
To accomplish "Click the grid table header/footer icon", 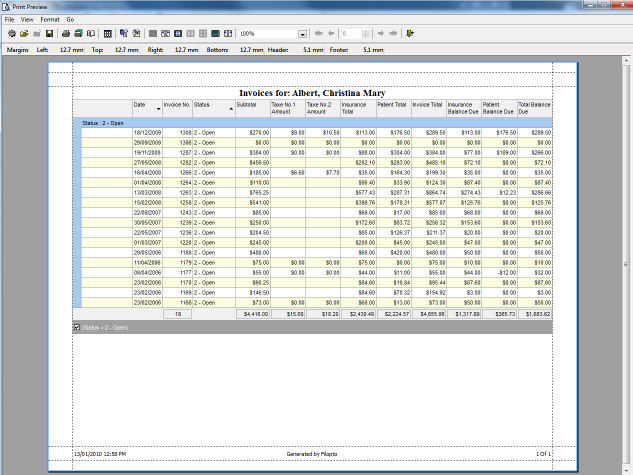I will pyautogui.click(x=107, y=33).
